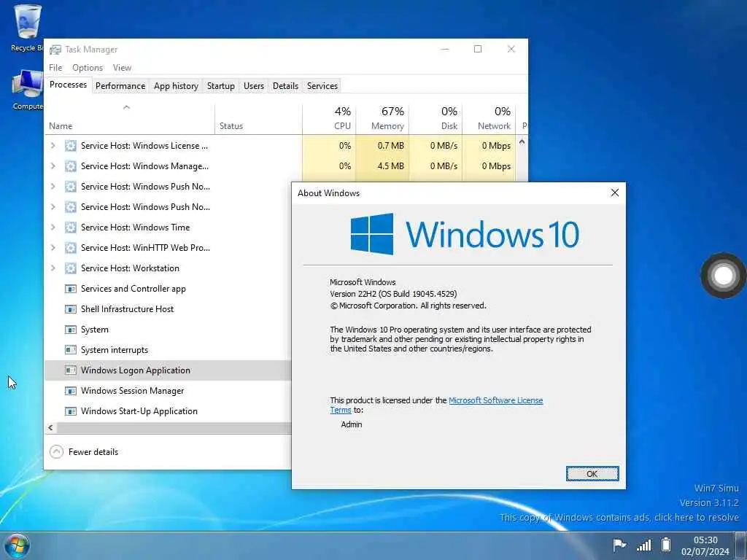Click the Windows Start-Up Application icon
Screen dimensions: 747x560
tap(71, 411)
